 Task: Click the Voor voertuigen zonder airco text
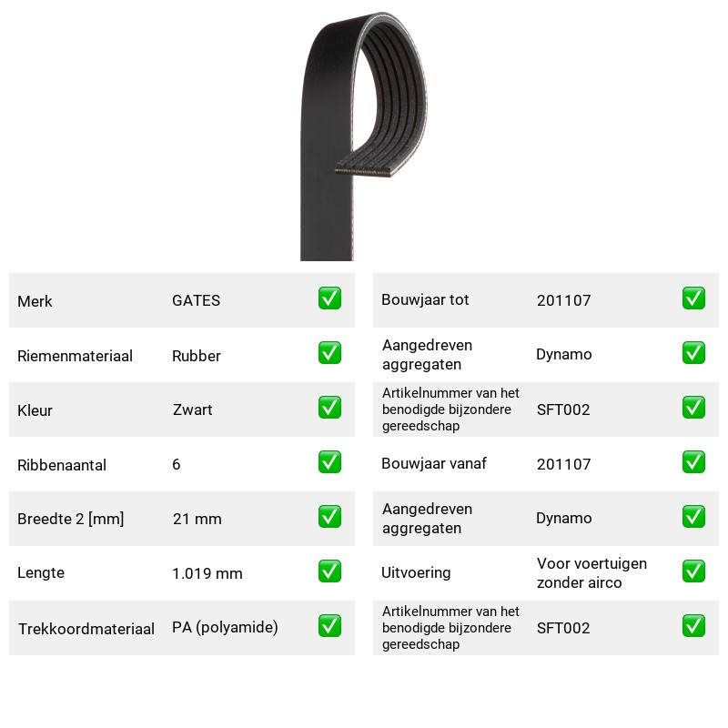[591, 573]
